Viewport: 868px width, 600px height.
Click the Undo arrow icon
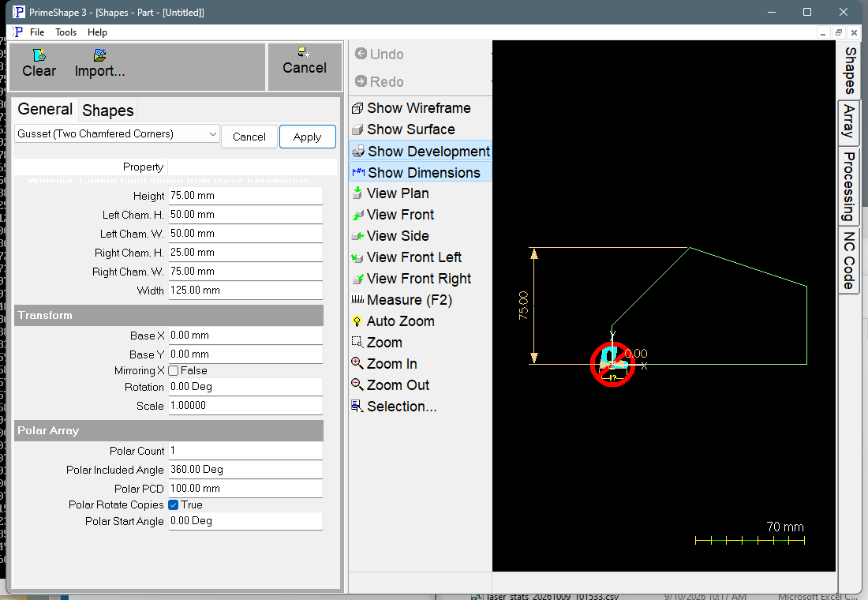(361, 54)
